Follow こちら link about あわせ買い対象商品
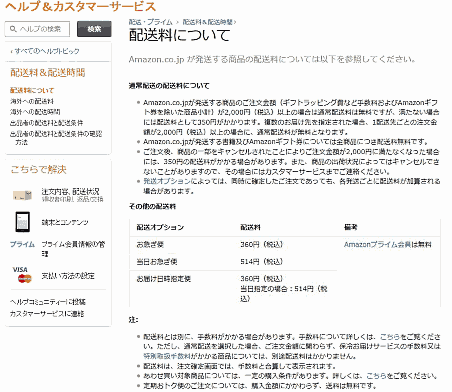Viewport: 452px width, 392px height. pyautogui.click(x=377, y=376)
